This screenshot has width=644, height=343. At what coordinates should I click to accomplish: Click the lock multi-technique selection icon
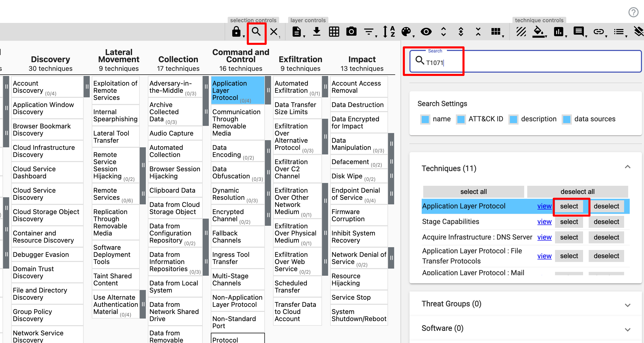click(236, 32)
